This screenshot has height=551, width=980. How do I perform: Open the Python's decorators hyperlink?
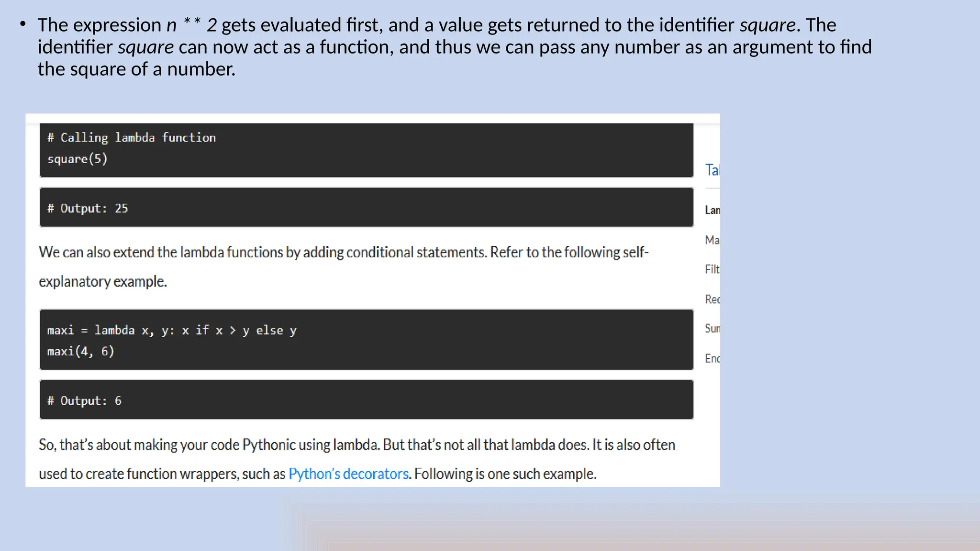click(348, 474)
